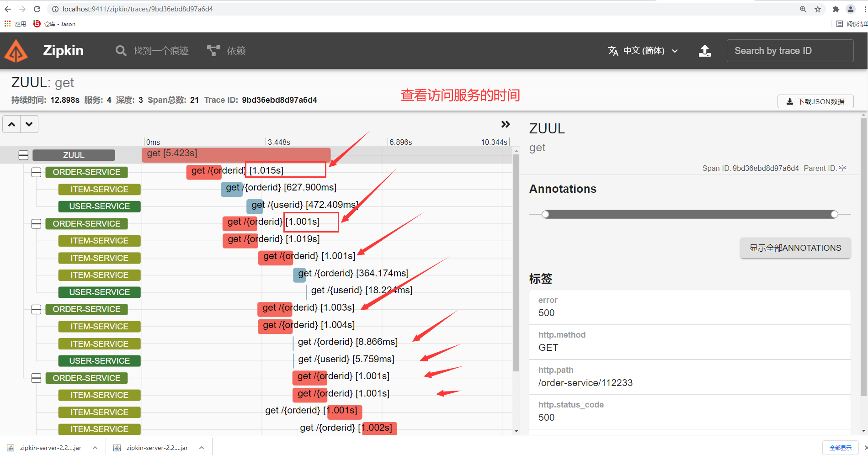
Task: Open menu chevron for second jar download
Action: (x=202, y=448)
